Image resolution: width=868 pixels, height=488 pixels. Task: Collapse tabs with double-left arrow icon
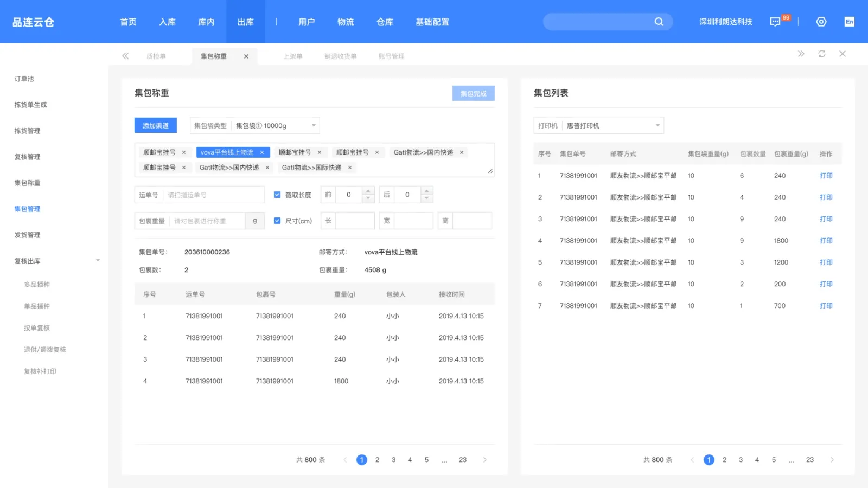[x=125, y=56]
